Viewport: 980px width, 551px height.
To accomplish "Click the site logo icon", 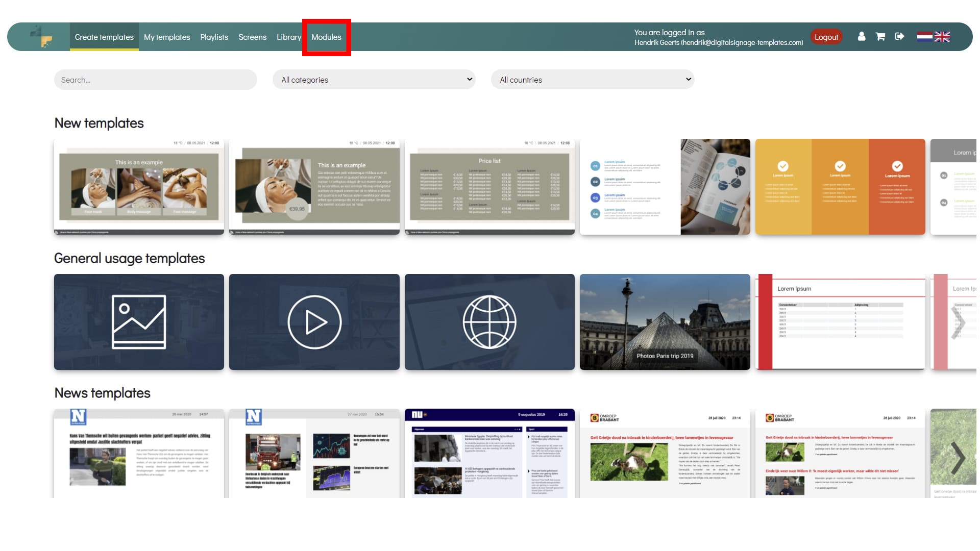I will click(x=41, y=37).
